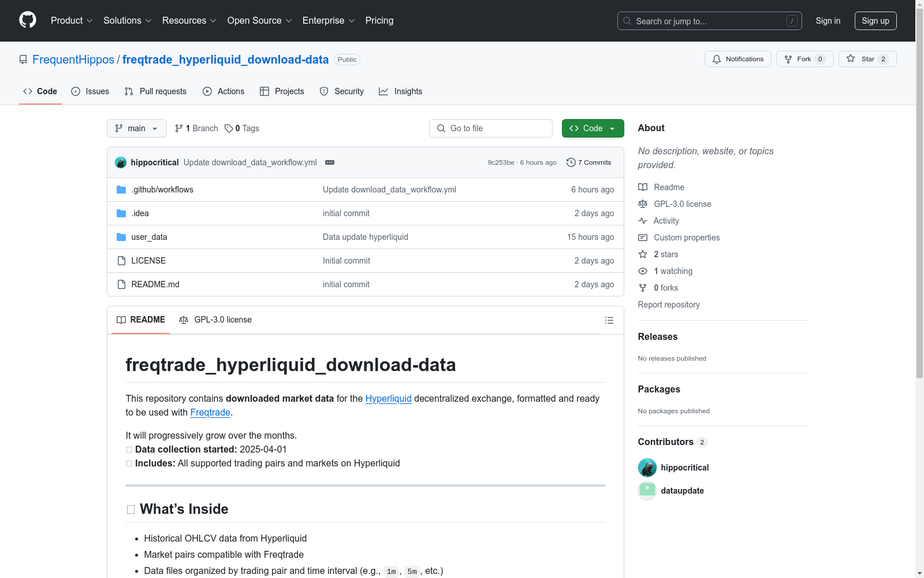Viewport: 924px width, 578px height.
Task: Show the GPL-3.0 license tab
Action: coord(215,320)
